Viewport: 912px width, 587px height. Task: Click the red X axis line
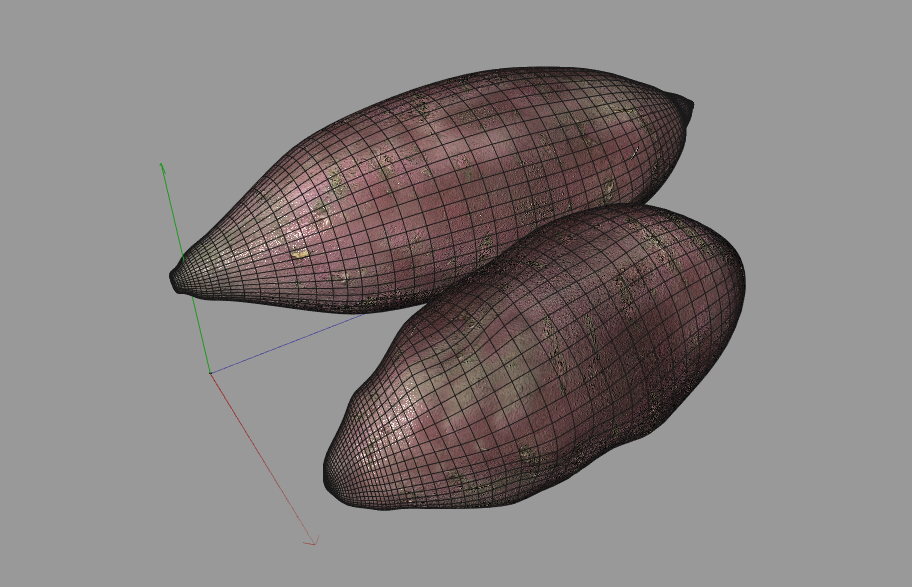(x=262, y=458)
